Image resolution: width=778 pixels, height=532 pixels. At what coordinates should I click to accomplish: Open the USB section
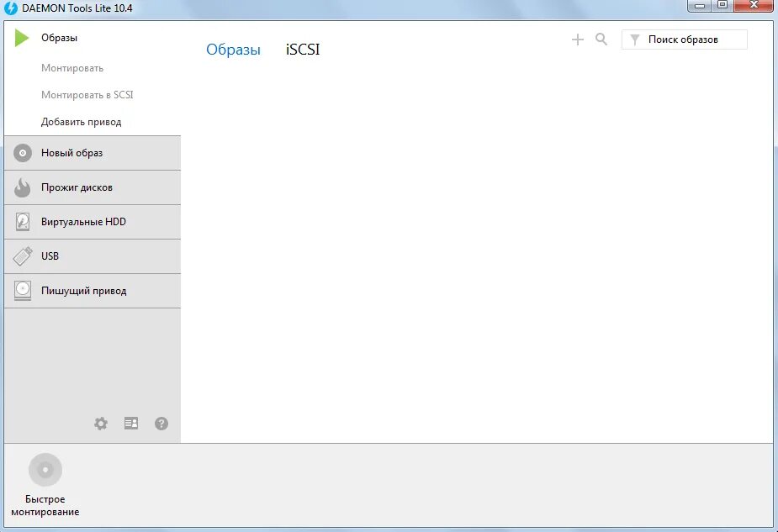click(x=93, y=256)
